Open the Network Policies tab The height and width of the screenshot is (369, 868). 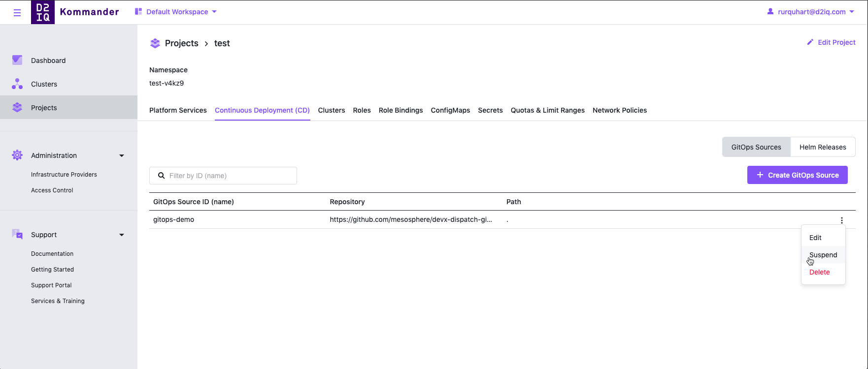coord(620,110)
